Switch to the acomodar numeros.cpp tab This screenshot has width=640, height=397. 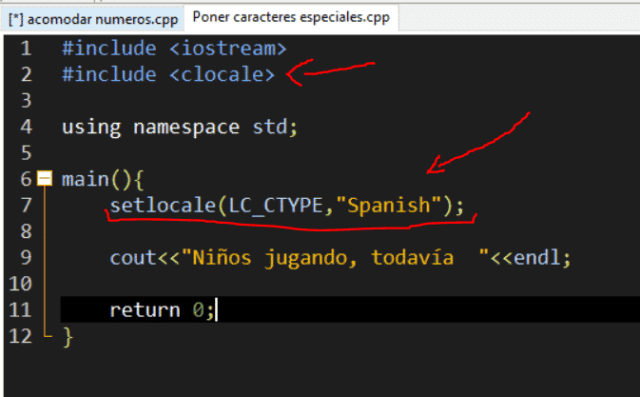(93, 19)
